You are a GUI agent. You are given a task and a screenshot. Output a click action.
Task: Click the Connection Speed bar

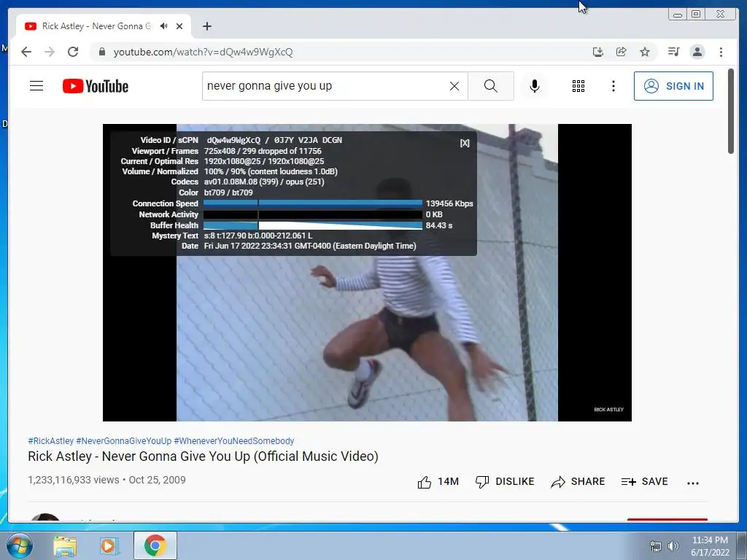(x=312, y=203)
